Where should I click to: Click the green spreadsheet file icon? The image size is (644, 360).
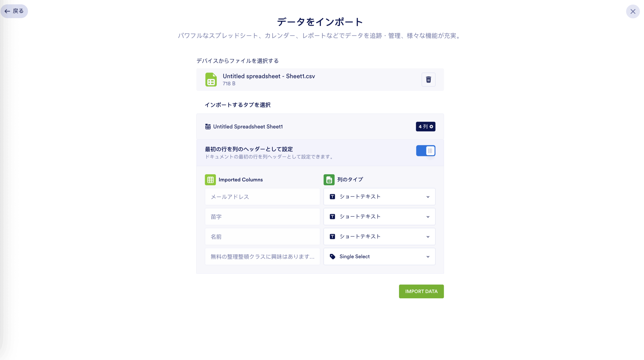[211, 80]
